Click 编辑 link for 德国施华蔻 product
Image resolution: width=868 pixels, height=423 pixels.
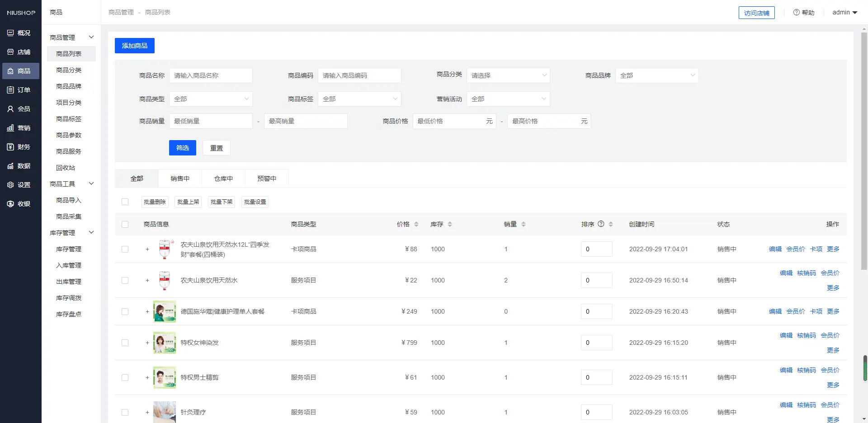pyautogui.click(x=775, y=311)
